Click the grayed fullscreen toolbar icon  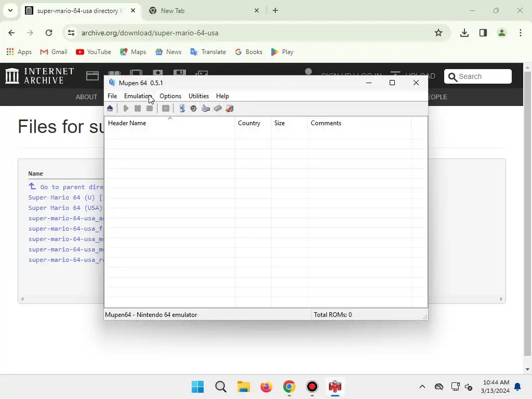[x=166, y=109]
